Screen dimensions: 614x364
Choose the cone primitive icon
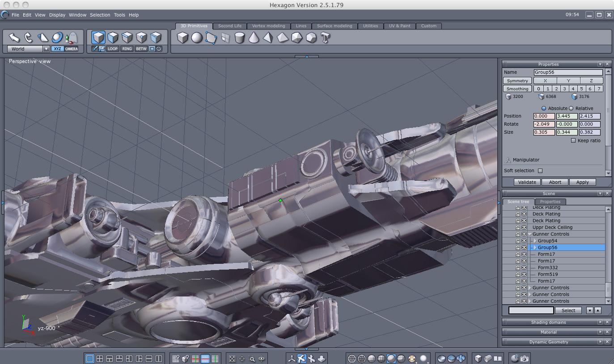click(x=254, y=38)
